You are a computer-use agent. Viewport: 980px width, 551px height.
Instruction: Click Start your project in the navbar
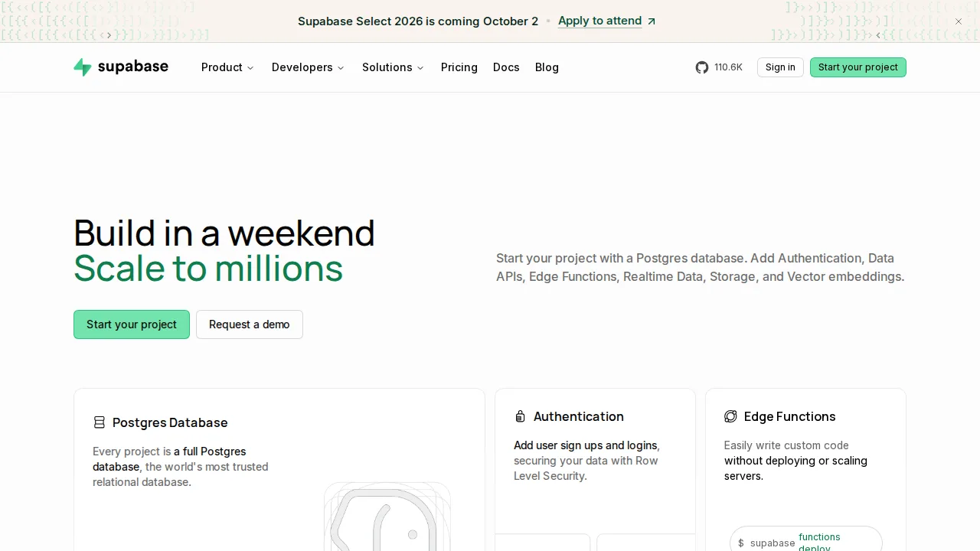tap(858, 67)
